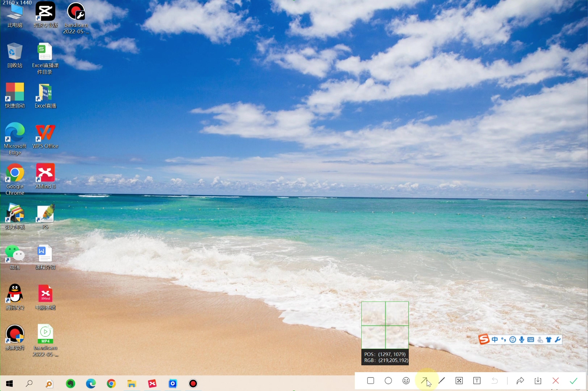Select Excel直播课件目录 spreadsheet file
The image size is (588, 391).
pyautogui.click(x=45, y=59)
